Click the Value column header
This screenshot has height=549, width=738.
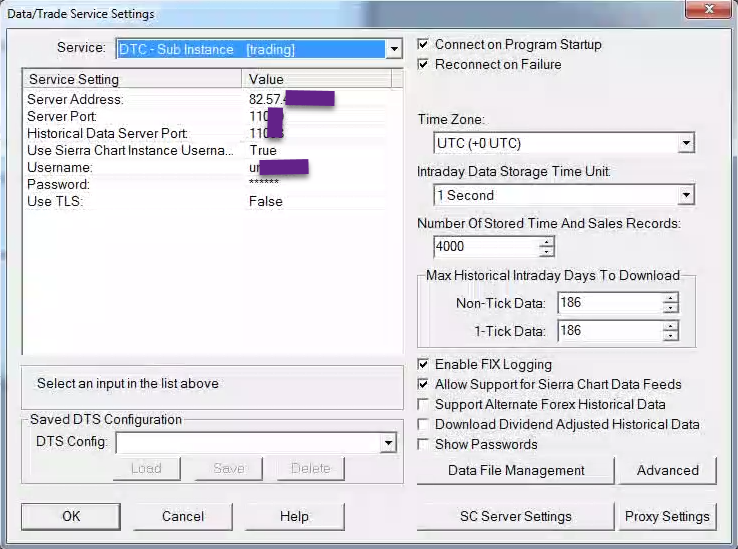(316, 79)
